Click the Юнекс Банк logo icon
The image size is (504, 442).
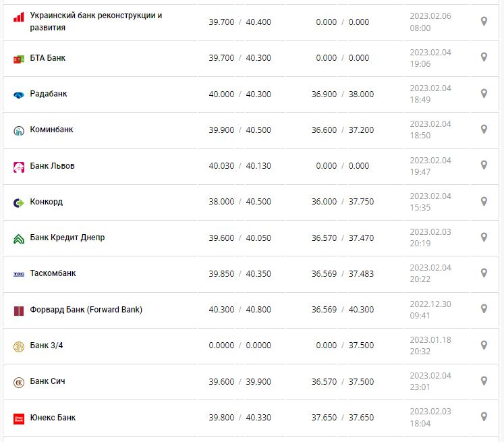click(19, 418)
